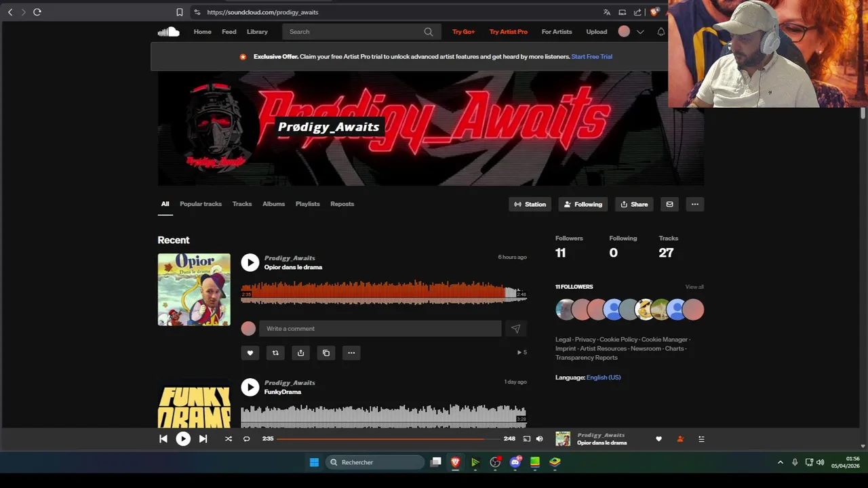Screen dimensions: 868x488
Task: Click the SoundCloud search field
Action: [361, 32]
